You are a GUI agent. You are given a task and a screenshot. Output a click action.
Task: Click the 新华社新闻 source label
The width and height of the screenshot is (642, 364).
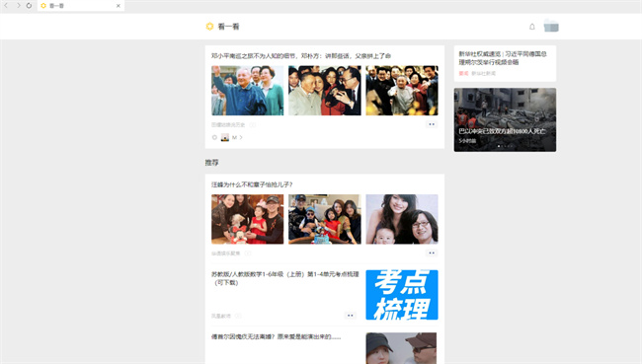pos(484,74)
